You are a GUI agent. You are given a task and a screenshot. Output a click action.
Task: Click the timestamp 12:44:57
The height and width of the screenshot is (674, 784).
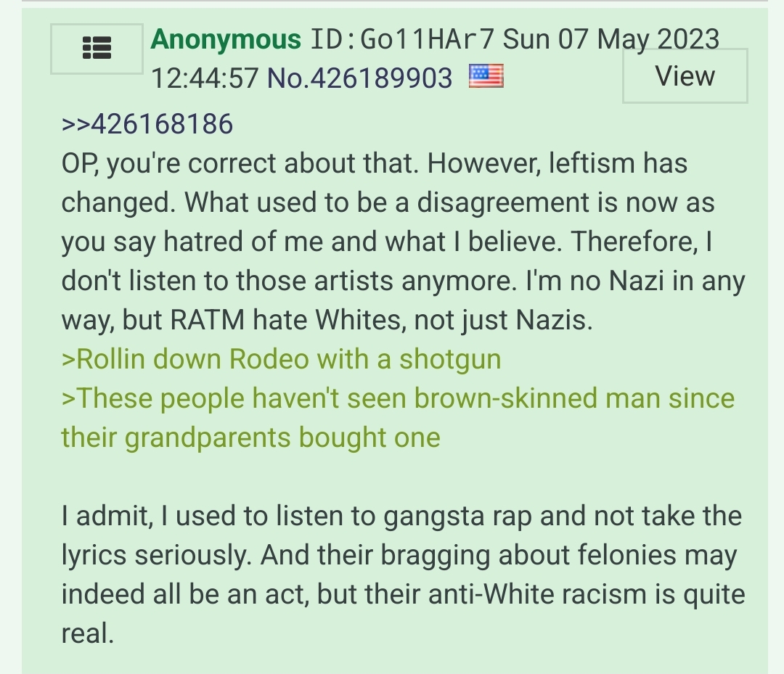(x=205, y=78)
